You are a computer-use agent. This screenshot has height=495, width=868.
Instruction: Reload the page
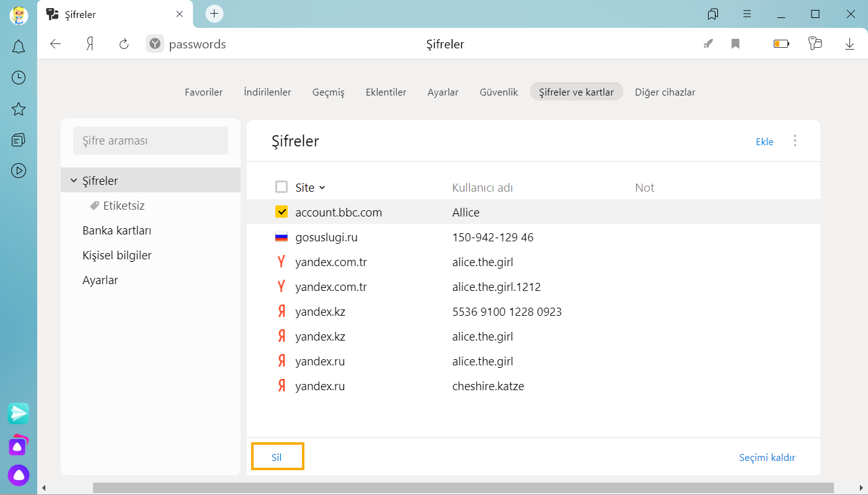click(123, 44)
